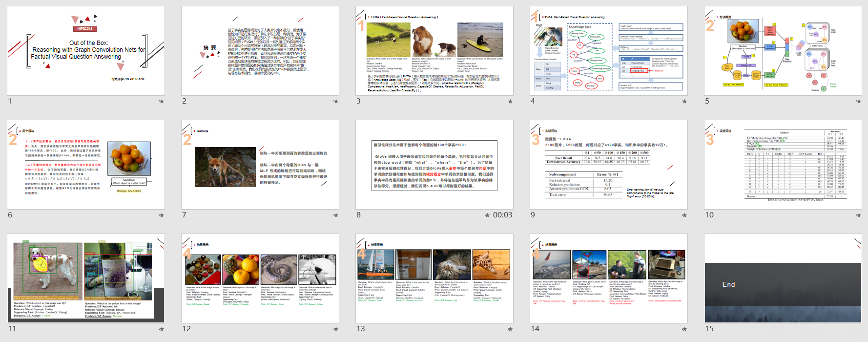Screen dimensions: 868x342
Task: Select the final 'End' slide thumbnail
Action: (783, 278)
